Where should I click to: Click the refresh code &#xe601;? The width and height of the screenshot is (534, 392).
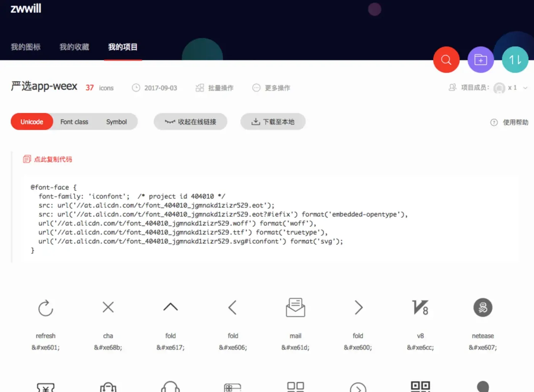45,347
